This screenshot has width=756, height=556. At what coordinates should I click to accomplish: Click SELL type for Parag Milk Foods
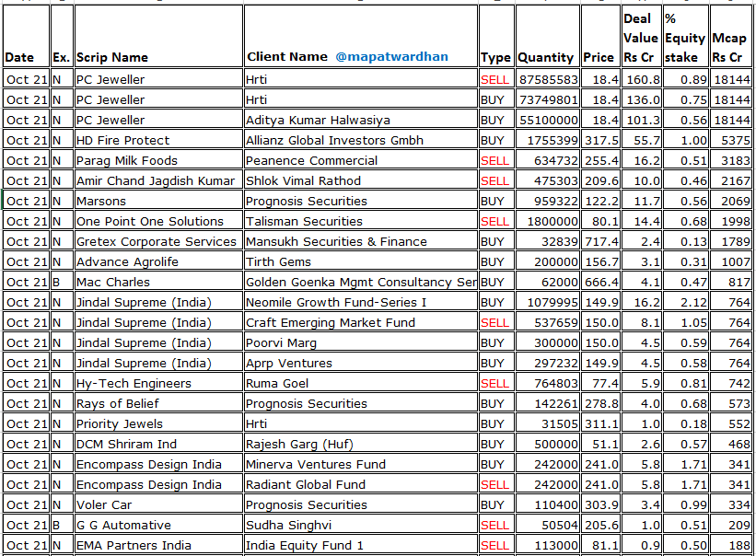(x=496, y=160)
